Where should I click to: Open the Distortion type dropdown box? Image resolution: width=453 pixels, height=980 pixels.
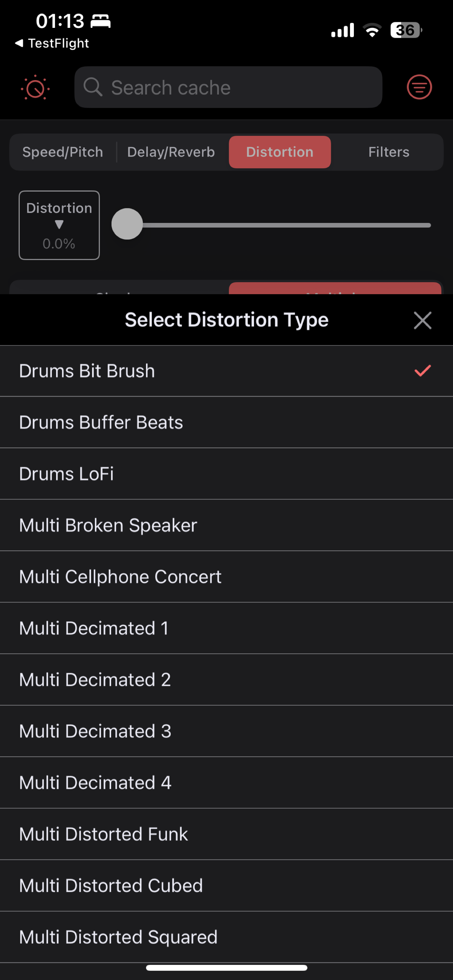tap(59, 225)
